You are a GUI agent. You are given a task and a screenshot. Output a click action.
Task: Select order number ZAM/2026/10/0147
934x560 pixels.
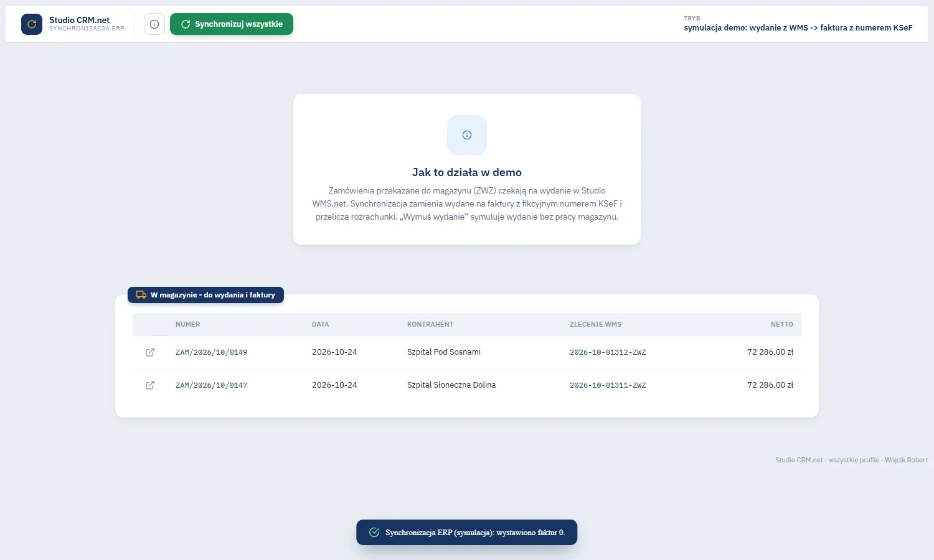tap(211, 385)
